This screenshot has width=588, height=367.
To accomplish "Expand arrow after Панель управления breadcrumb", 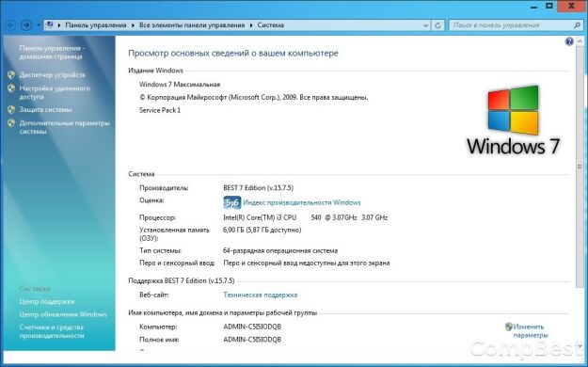I will (133, 25).
